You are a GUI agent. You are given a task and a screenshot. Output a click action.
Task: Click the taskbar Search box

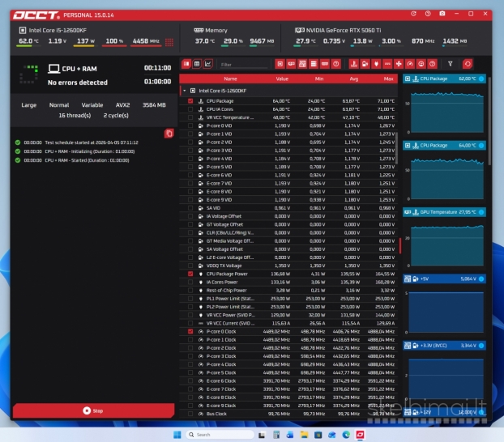(x=220, y=435)
